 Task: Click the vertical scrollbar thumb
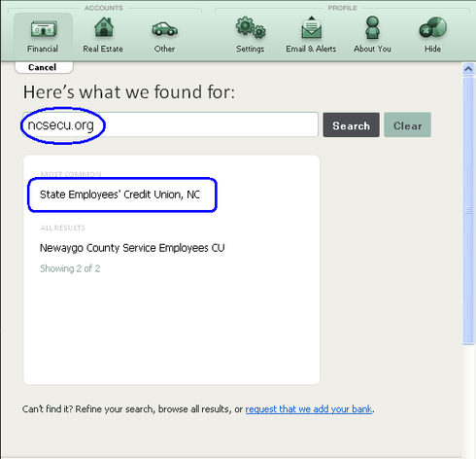point(468,210)
